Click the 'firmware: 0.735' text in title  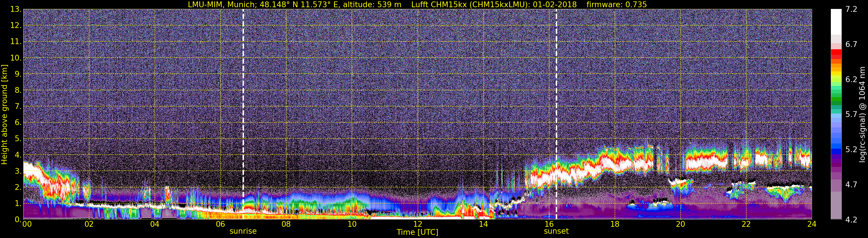tap(617, 4)
